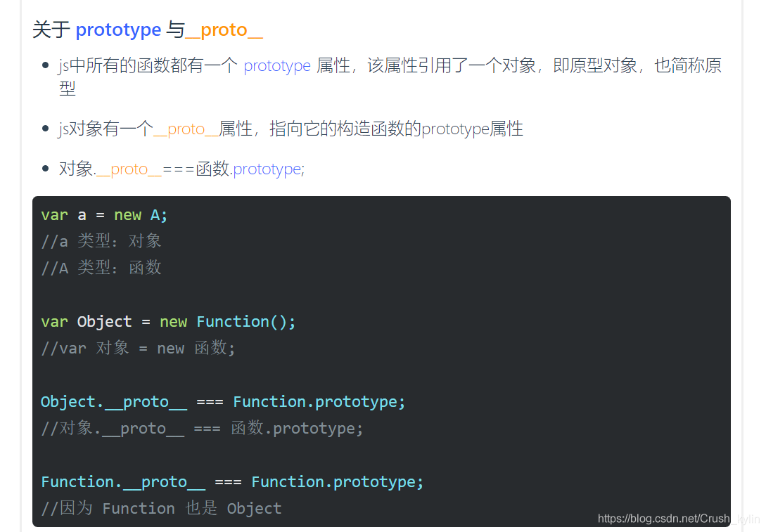This screenshot has height=532, width=766.
Task: Click comment '//var 对象 = new 函数;'
Action: click(x=139, y=349)
